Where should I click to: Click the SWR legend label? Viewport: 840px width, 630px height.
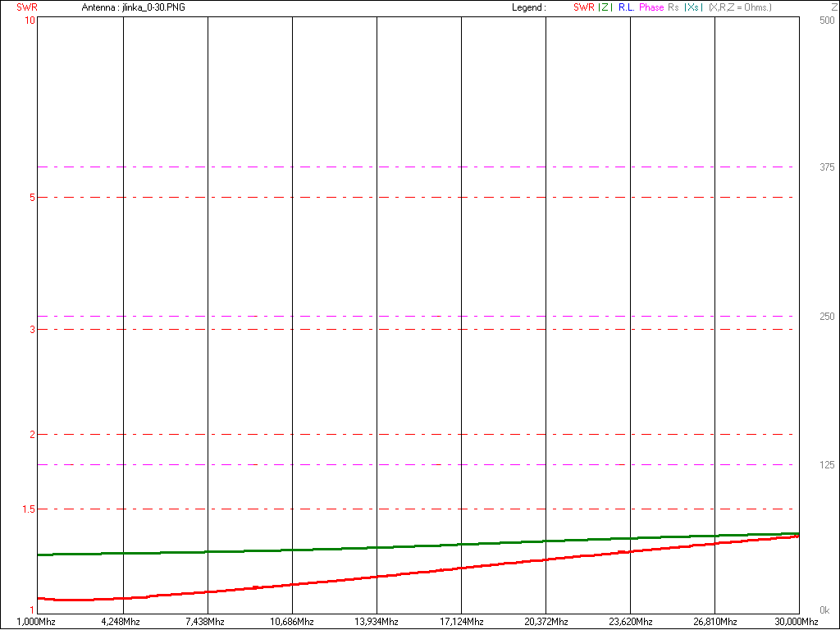tap(583, 7)
